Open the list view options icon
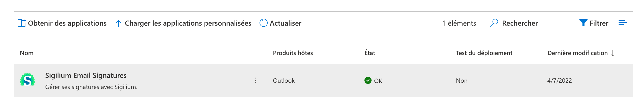 pyautogui.click(x=622, y=23)
